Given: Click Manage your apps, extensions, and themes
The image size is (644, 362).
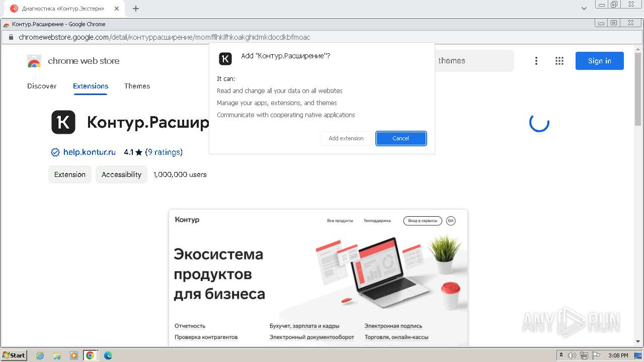Looking at the screenshot, I should pyautogui.click(x=277, y=103).
